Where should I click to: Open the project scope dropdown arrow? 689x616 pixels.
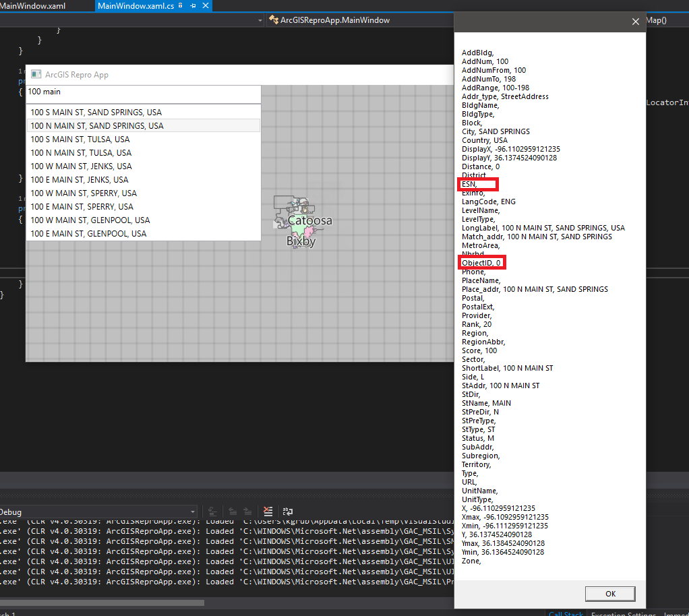point(260,20)
